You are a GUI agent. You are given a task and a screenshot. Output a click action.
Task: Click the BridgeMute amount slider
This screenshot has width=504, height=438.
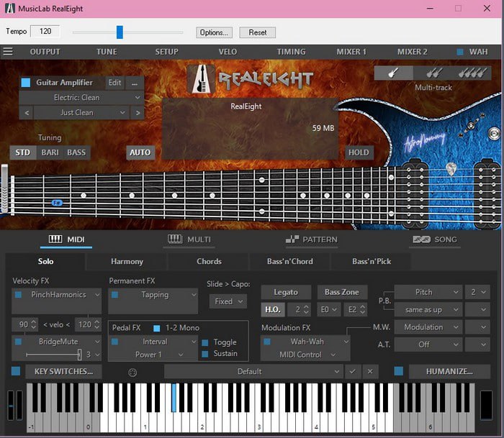point(53,355)
